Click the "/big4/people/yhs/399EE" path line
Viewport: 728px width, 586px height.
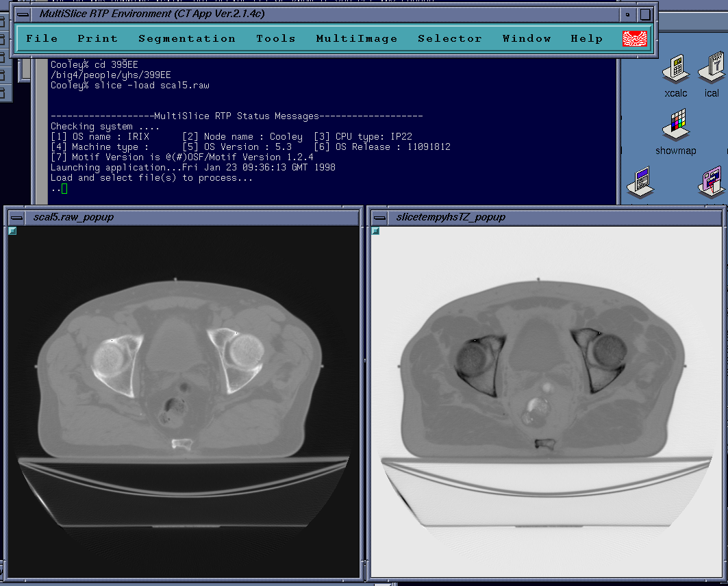tap(110, 75)
